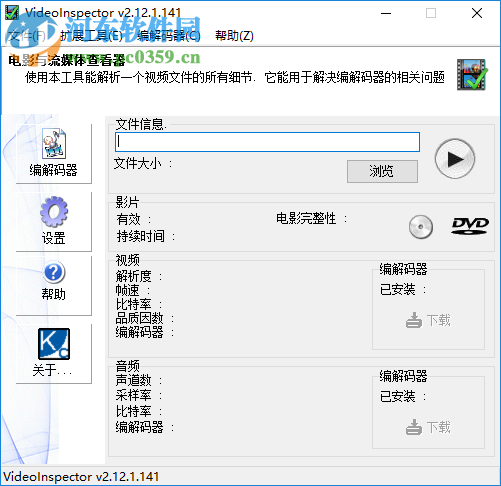Screen dimensions: 501x486
Task: Open the 编解码器 sidebar button
Action: click(54, 154)
